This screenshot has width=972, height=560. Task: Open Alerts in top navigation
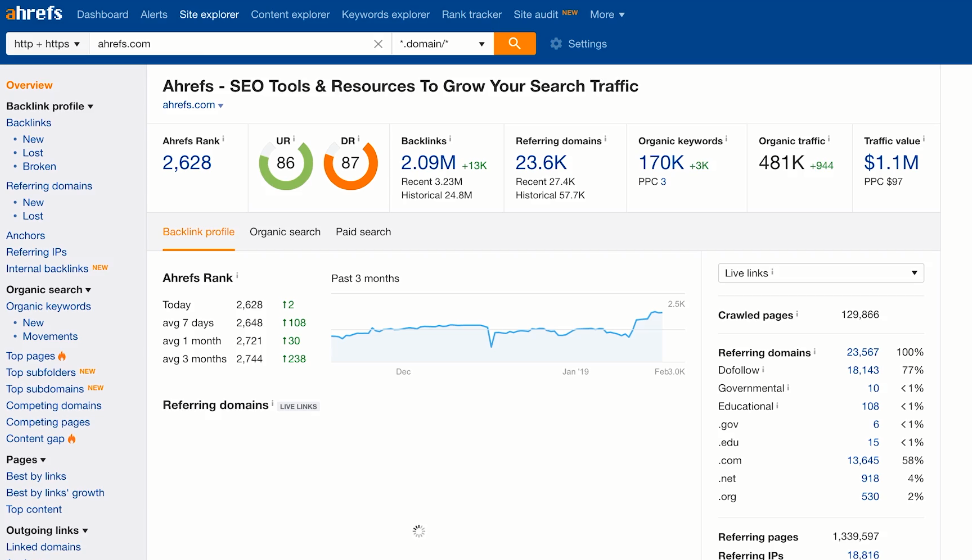(154, 14)
